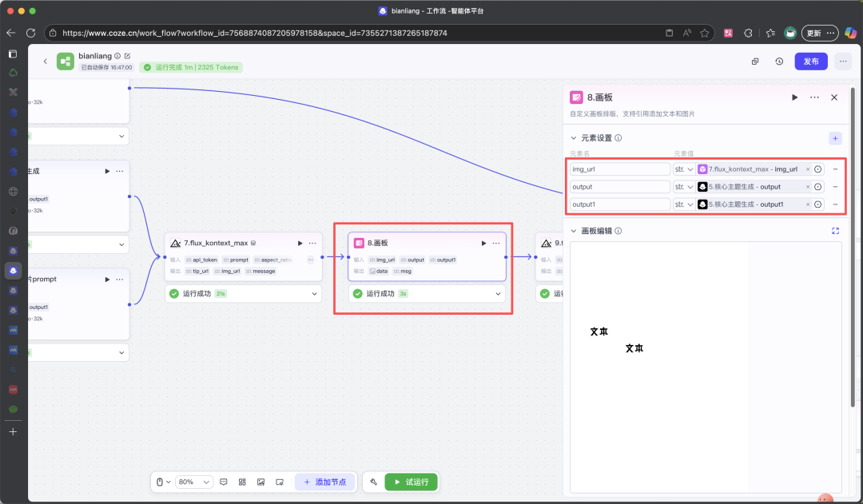Click the first 文本 element on the canvas board

pyautogui.click(x=599, y=331)
